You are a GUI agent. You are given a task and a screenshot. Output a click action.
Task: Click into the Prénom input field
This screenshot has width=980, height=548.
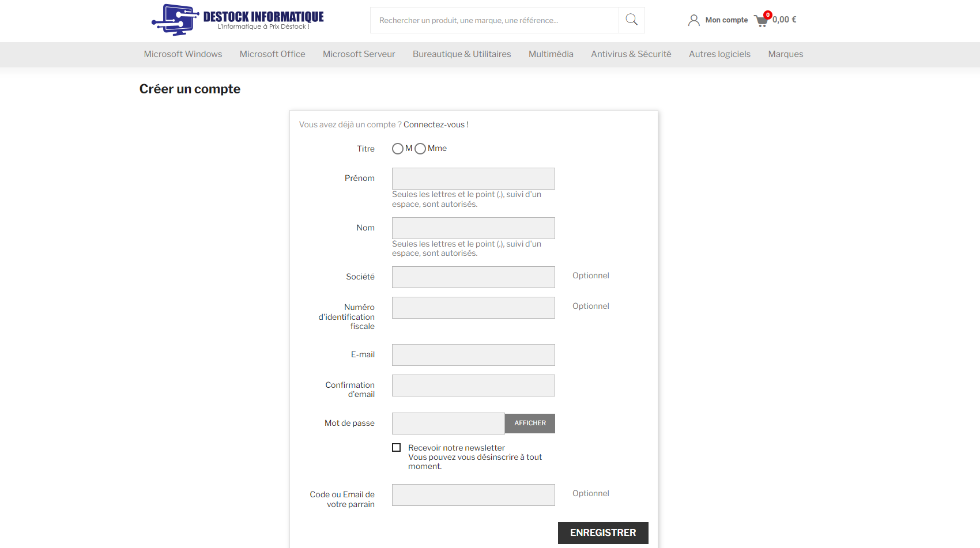tap(473, 179)
